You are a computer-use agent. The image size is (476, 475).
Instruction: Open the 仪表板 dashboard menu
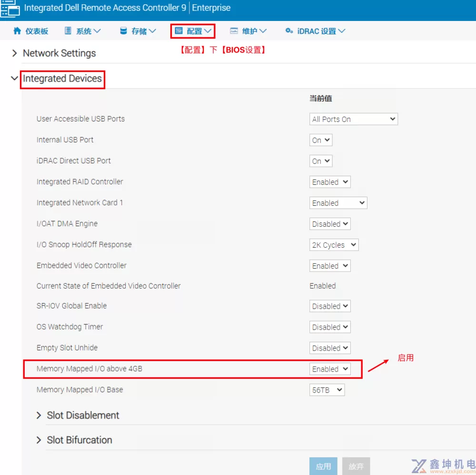point(30,31)
